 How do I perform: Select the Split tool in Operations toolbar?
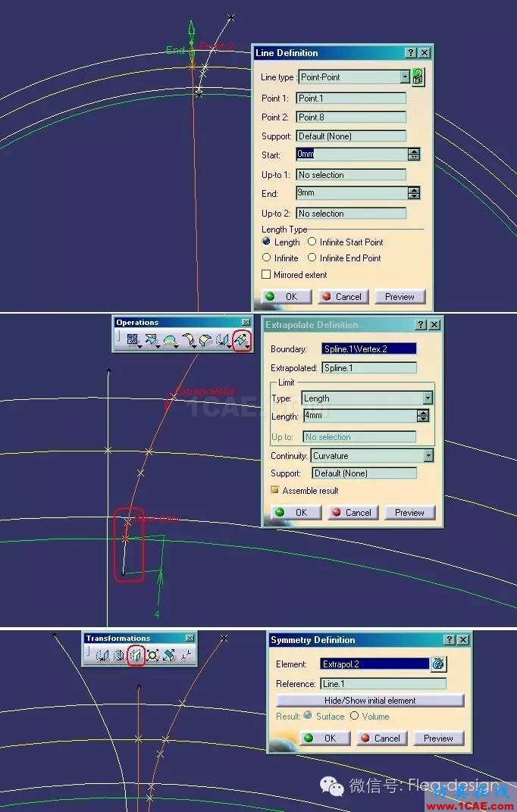(152, 339)
